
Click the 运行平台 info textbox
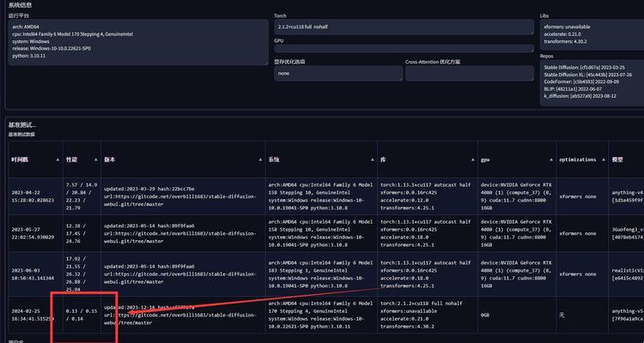[138, 42]
